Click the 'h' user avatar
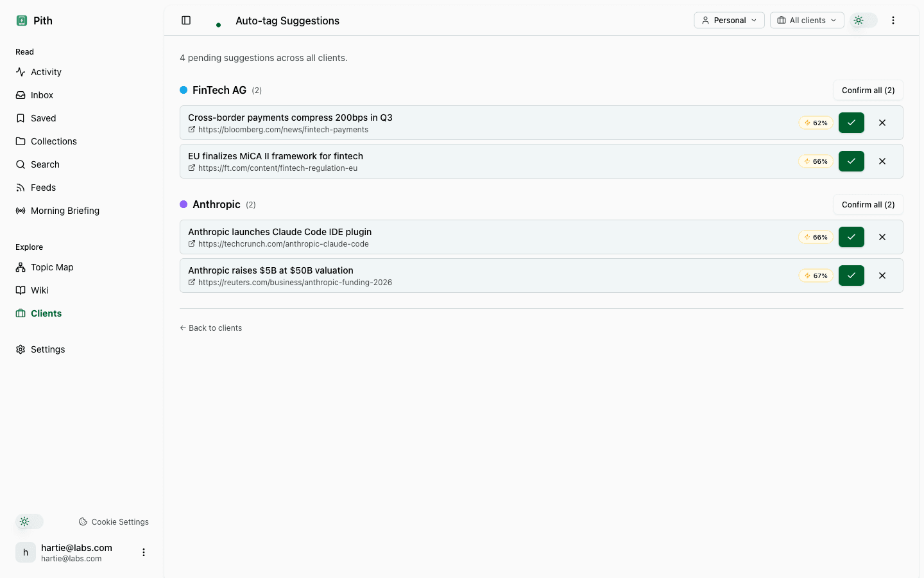 26,552
